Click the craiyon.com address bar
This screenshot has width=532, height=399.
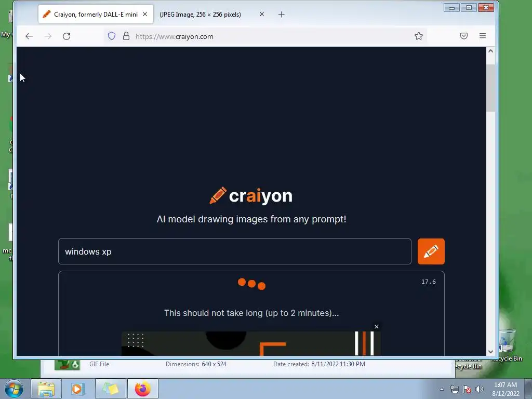264,36
